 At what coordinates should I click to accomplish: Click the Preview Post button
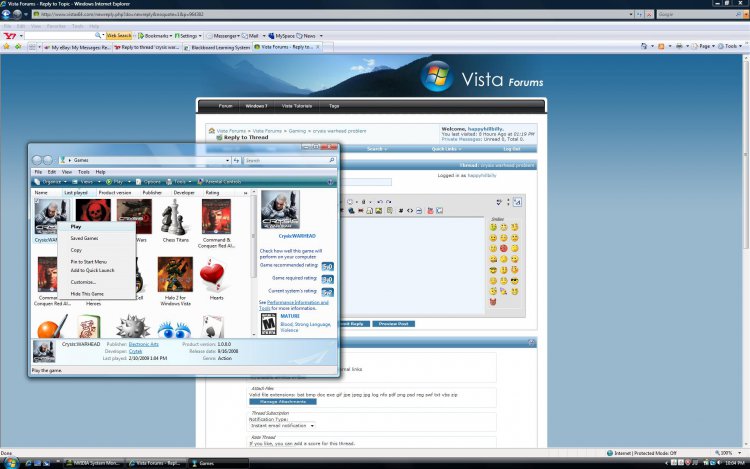(x=393, y=324)
